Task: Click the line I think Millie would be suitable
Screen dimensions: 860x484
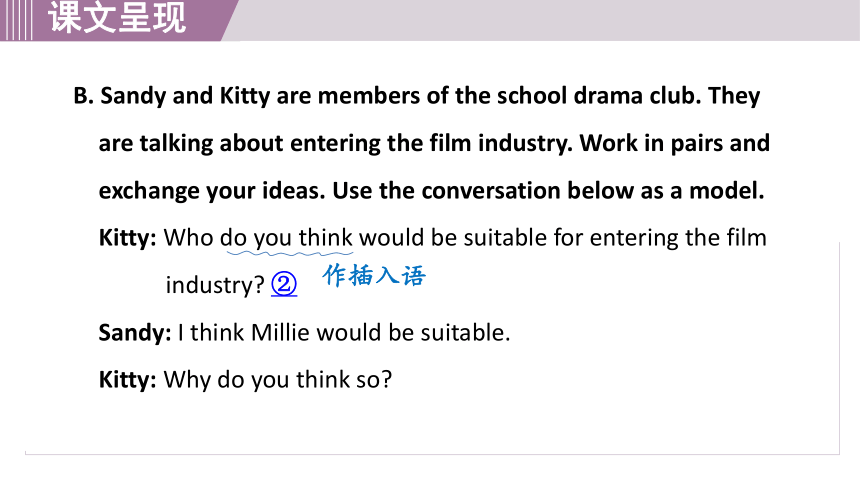Action: pyautogui.click(x=344, y=333)
